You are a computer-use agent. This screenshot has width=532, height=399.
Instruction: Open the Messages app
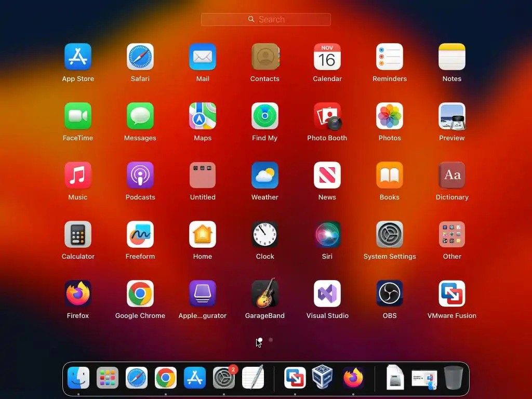tap(140, 116)
